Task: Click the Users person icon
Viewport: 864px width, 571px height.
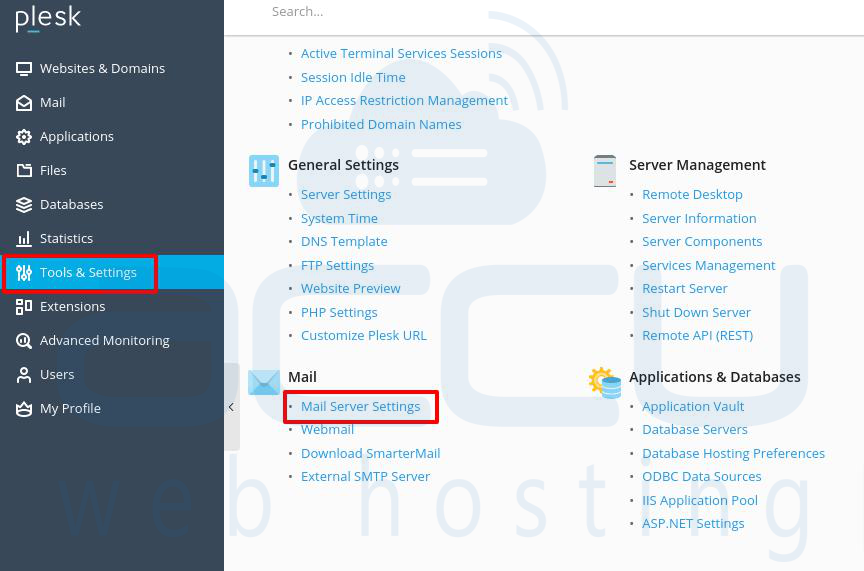Action: (x=24, y=375)
